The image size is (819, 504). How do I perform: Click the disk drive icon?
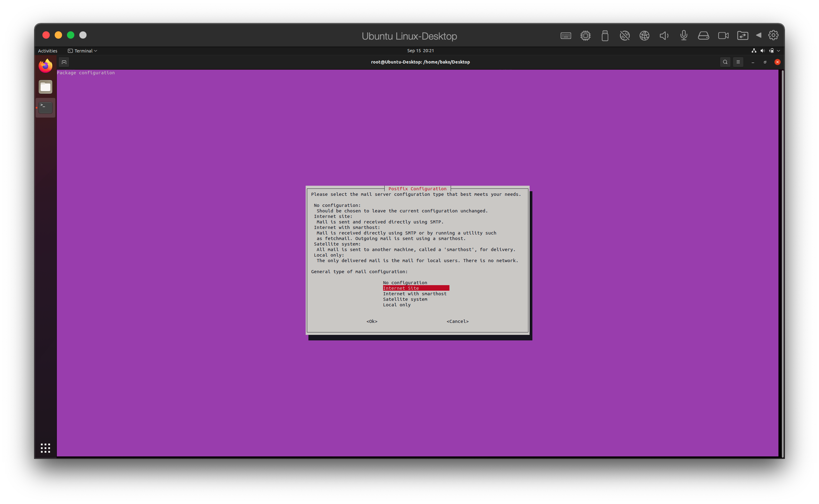(703, 36)
